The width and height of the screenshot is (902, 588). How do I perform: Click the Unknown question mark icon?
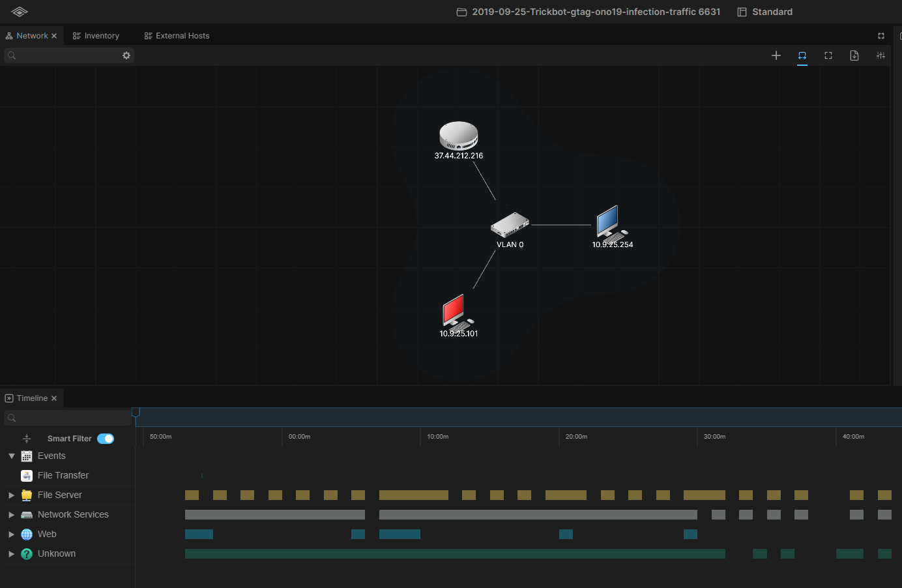pos(27,553)
